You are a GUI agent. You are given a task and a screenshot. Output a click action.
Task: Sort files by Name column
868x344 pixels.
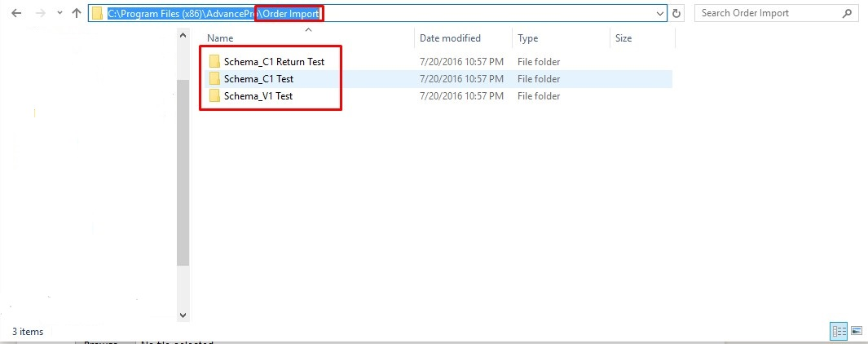[x=220, y=38]
